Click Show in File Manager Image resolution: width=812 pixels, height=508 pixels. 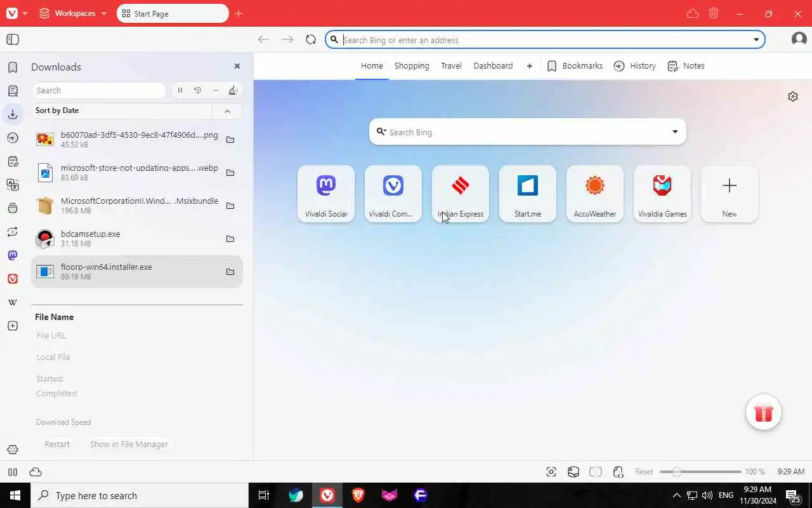(x=129, y=444)
